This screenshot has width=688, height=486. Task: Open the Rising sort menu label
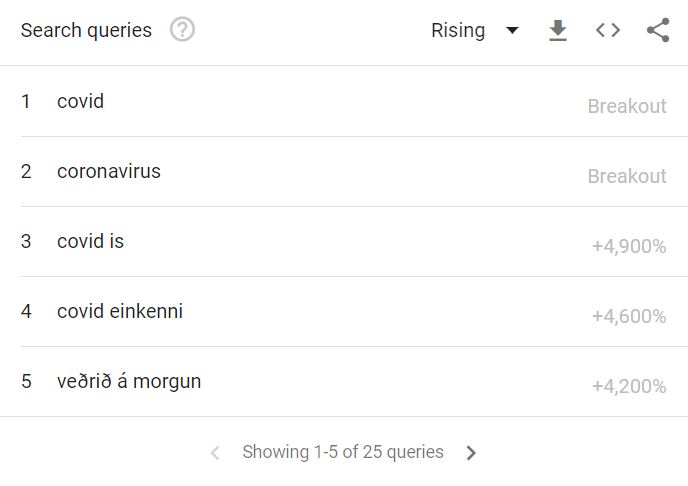458,31
